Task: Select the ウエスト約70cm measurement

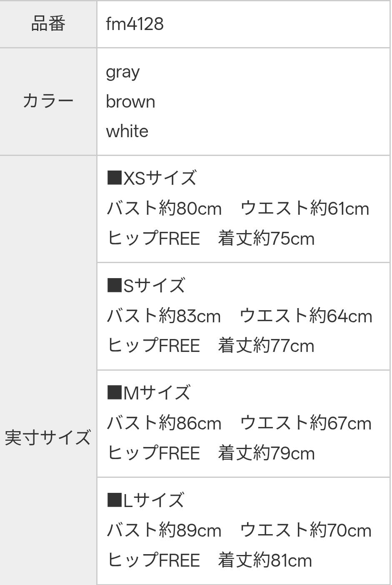Action: (x=306, y=530)
